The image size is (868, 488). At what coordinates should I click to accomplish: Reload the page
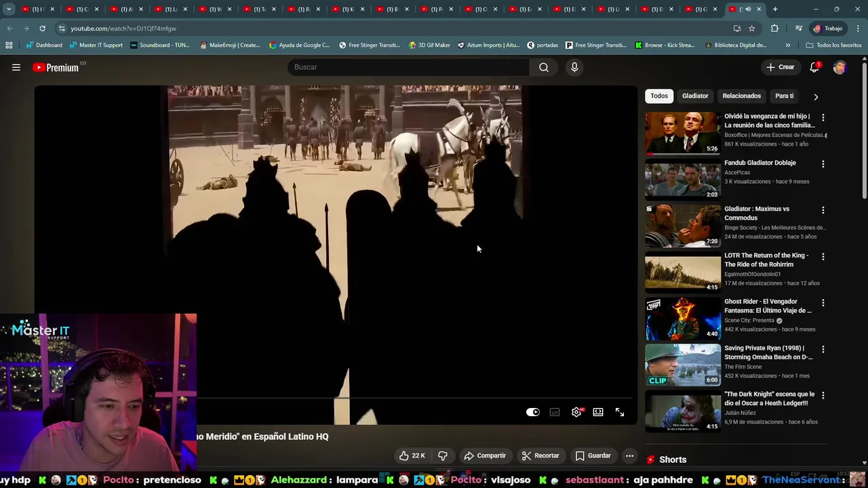pos(42,28)
